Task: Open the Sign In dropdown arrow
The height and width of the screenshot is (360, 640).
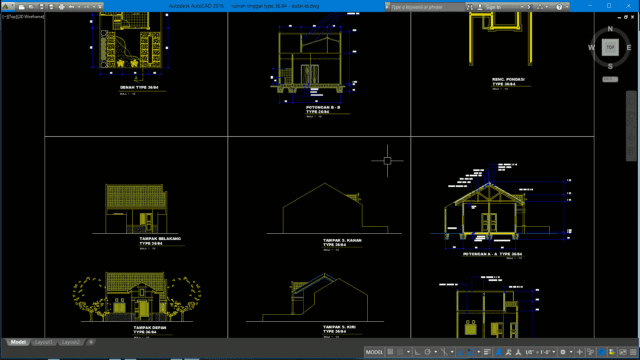Action: (522, 7)
